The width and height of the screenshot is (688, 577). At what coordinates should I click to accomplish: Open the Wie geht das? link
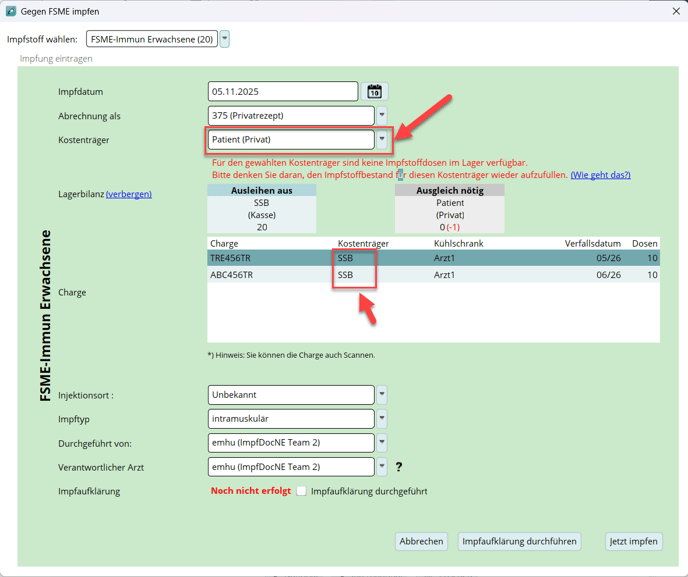point(600,175)
